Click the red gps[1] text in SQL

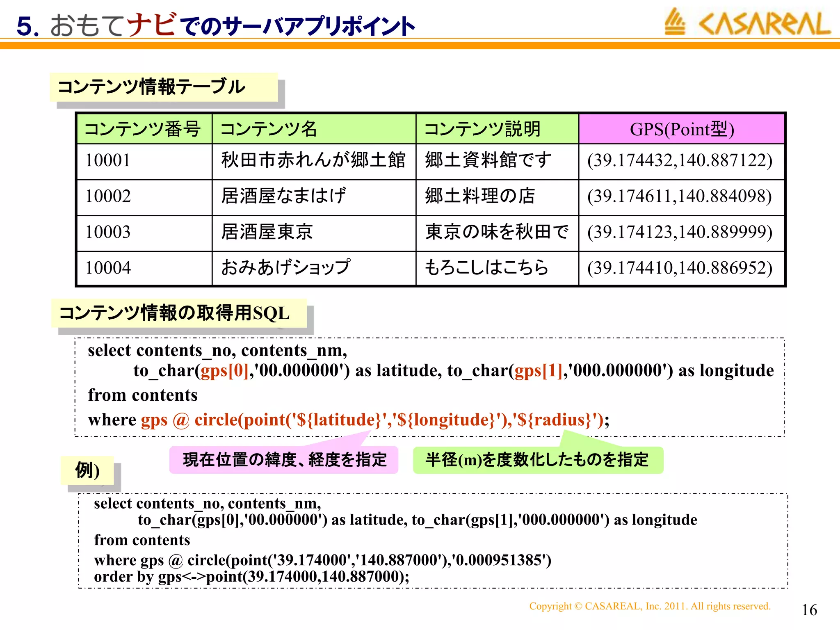pyautogui.click(x=538, y=371)
